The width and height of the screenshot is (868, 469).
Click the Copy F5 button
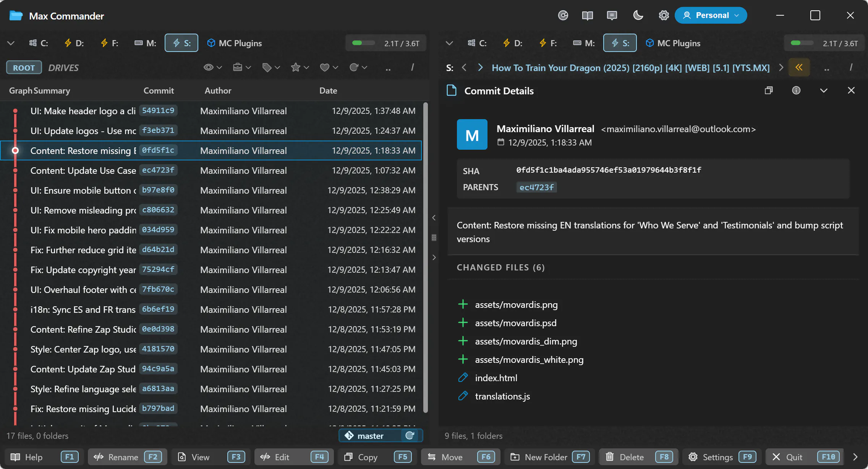377,457
